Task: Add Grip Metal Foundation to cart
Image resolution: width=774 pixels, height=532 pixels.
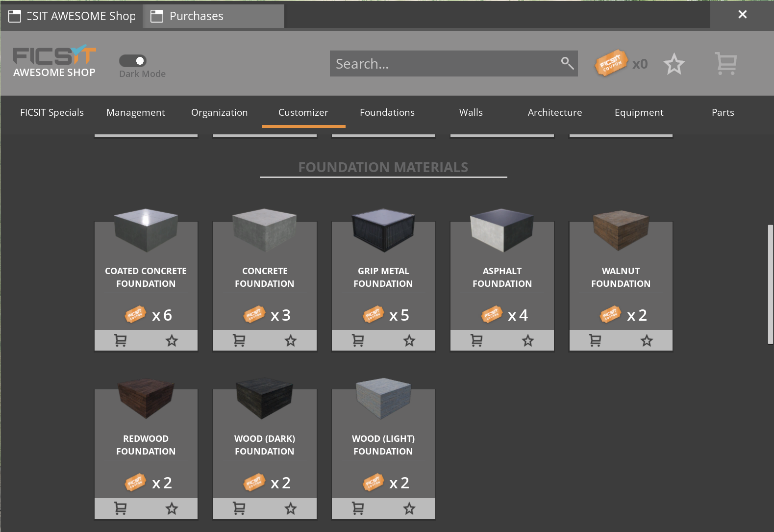Action: tap(358, 340)
